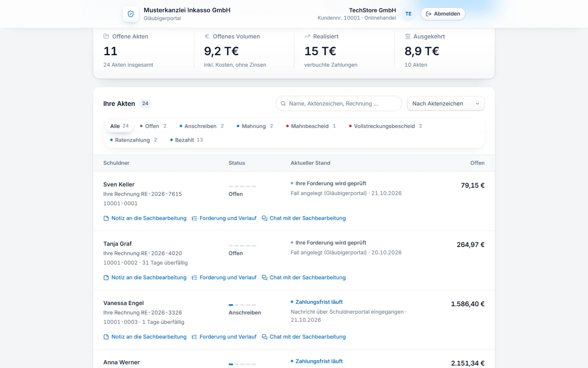
Task: Click the Musterkanzlei shield logo icon
Action: [x=131, y=14]
